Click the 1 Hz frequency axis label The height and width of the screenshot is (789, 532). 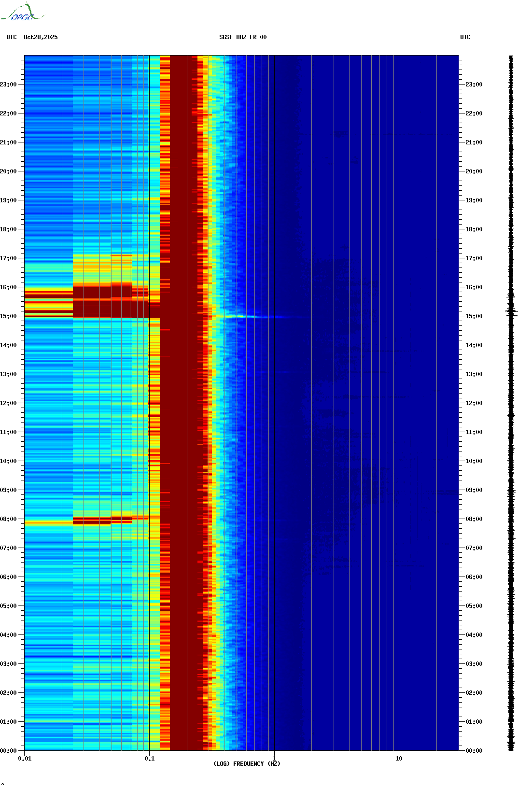(274, 759)
